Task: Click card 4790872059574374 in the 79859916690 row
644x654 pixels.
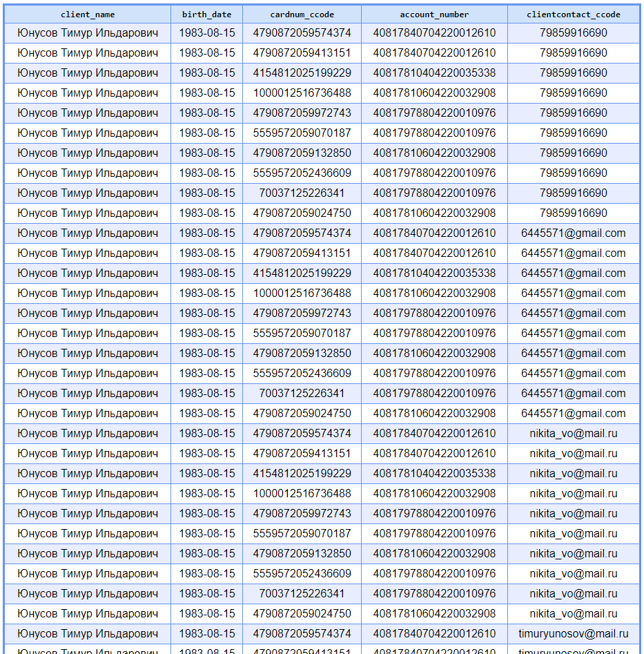Action: [x=302, y=33]
